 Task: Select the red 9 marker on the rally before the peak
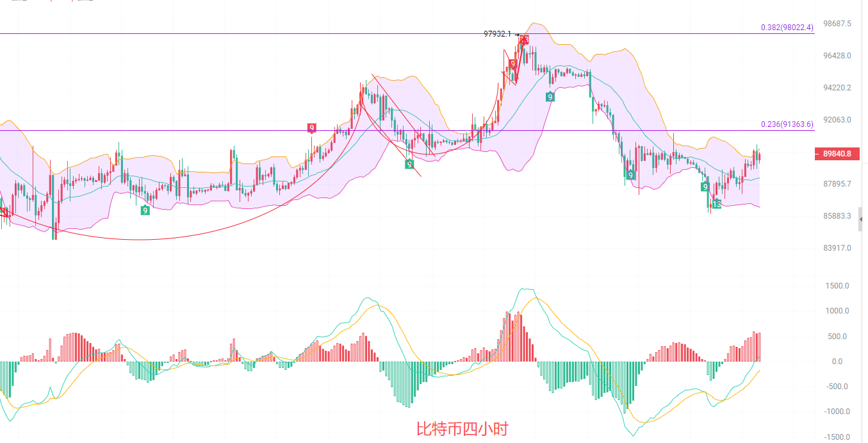[x=512, y=63]
